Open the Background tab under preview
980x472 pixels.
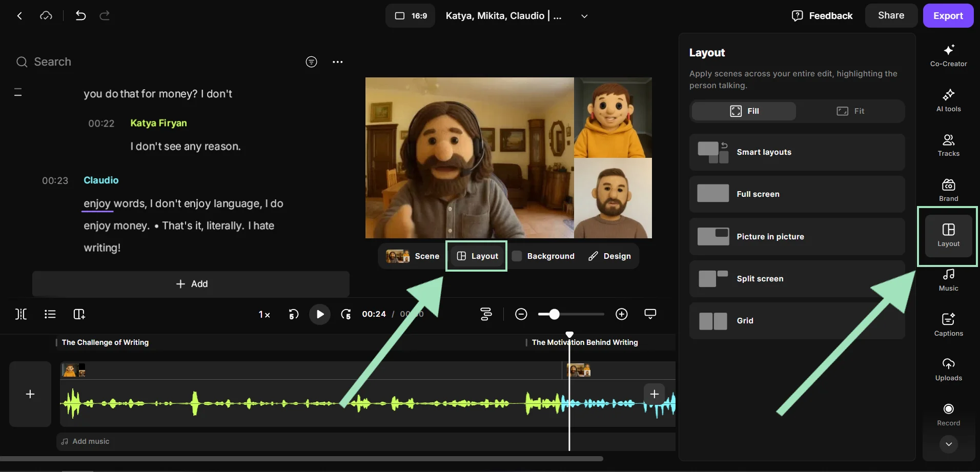(x=543, y=256)
